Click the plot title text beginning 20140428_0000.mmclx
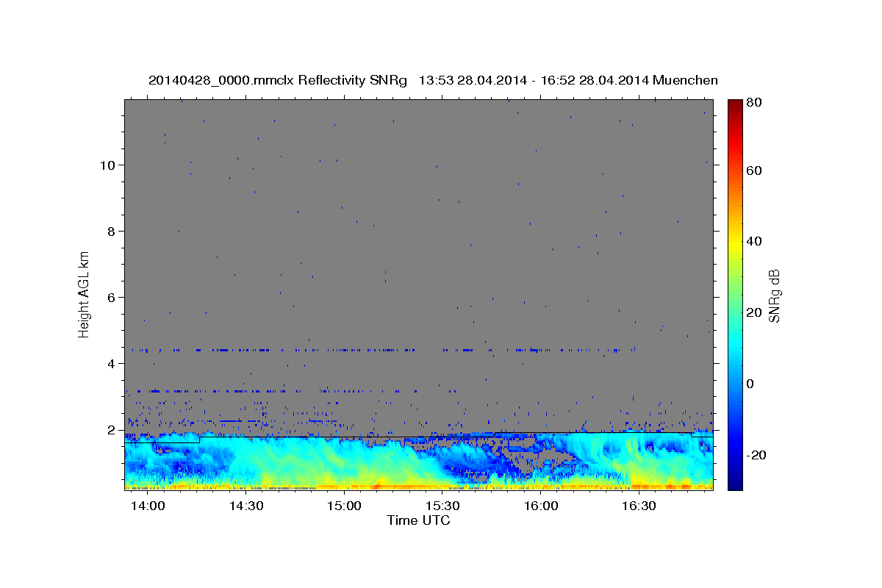This screenshot has height=588, width=882. 433,80
